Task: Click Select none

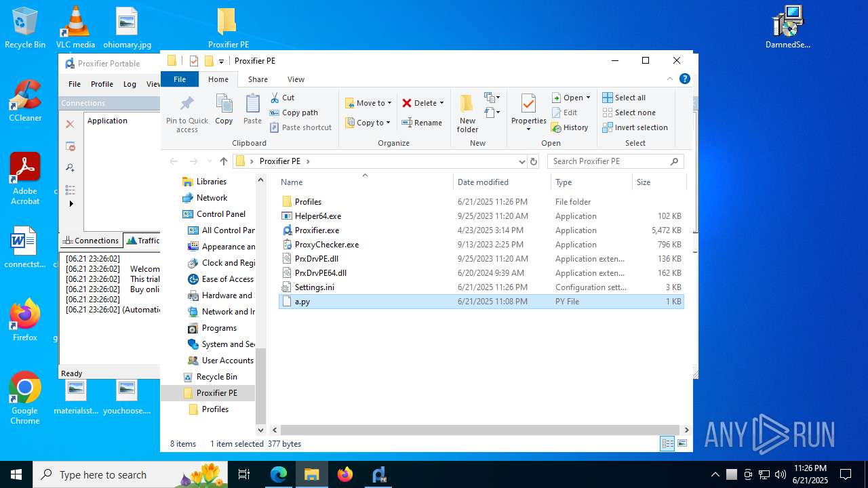Action: pos(629,113)
